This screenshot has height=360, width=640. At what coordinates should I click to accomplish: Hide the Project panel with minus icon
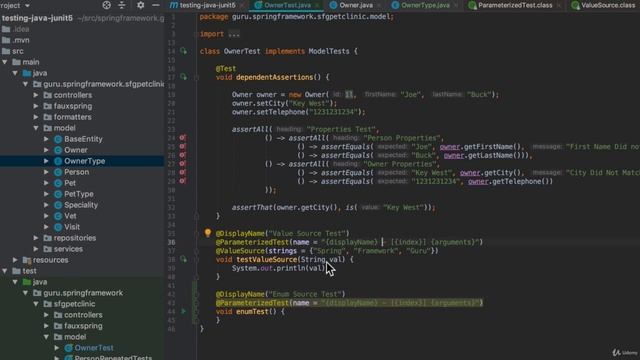tap(156, 5)
